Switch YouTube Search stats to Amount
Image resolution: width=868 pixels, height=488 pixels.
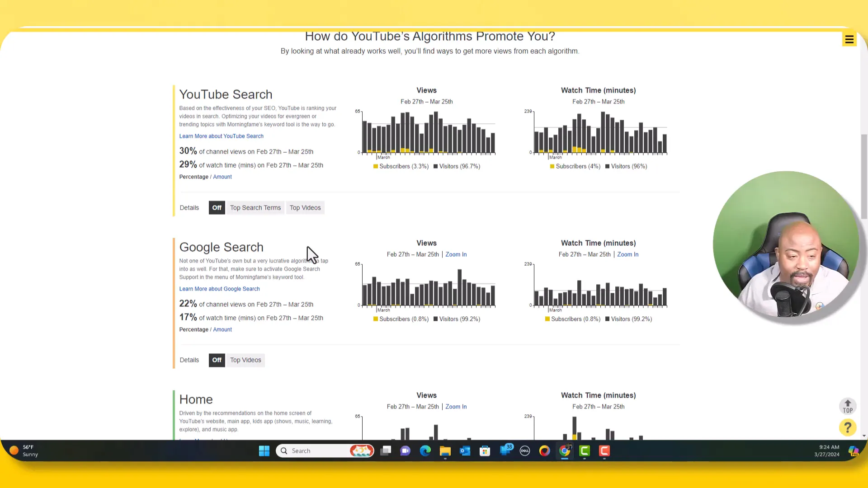(222, 177)
